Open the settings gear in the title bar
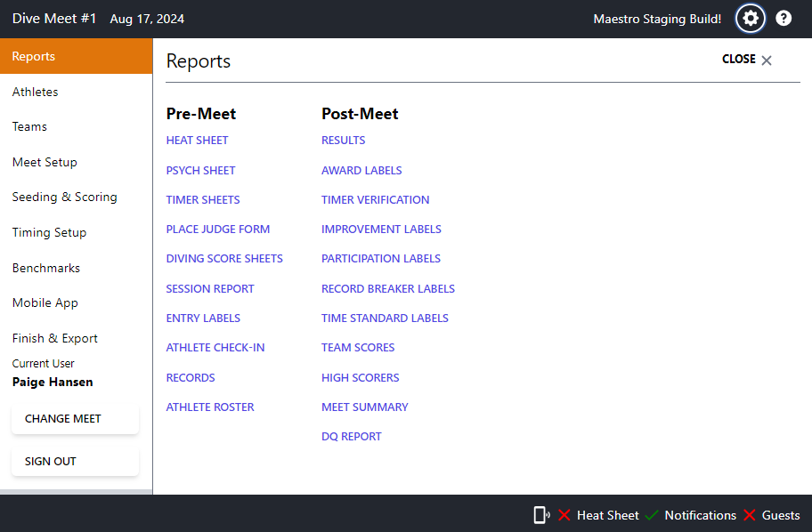 click(750, 18)
